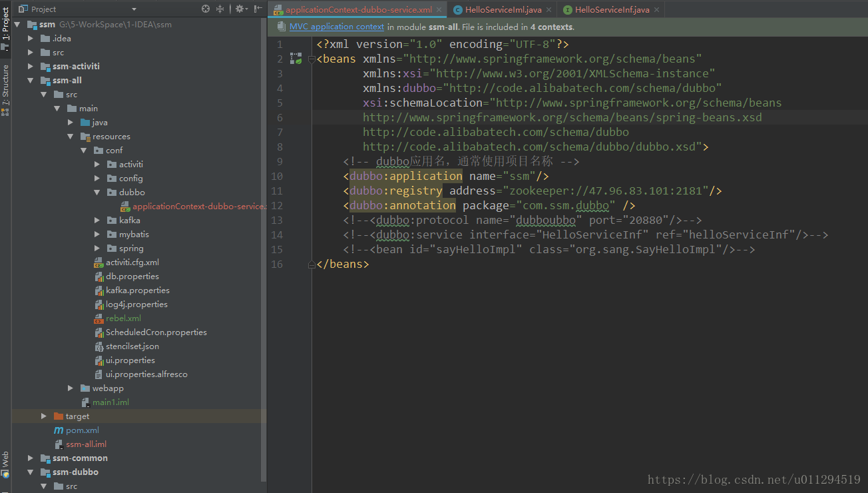Click the MVC application context link

click(337, 27)
